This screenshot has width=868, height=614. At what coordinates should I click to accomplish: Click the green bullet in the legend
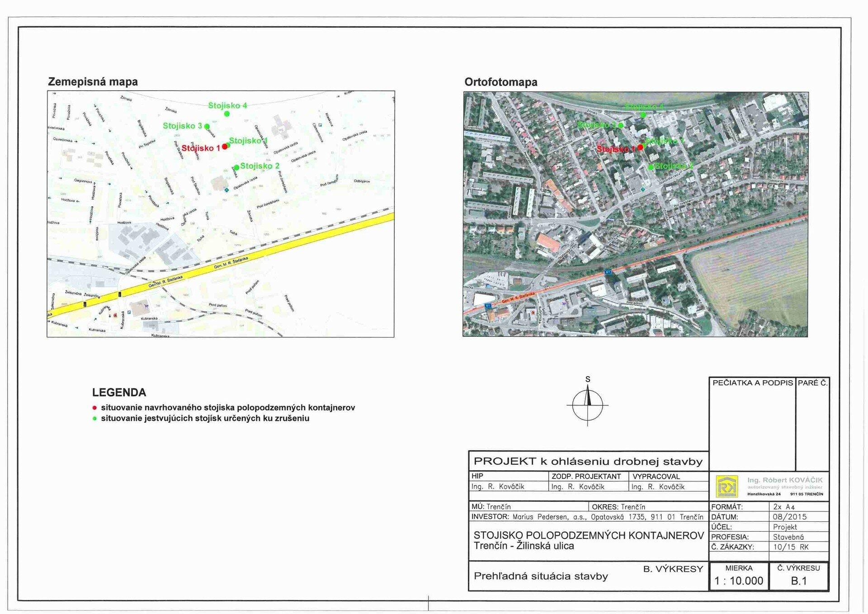(x=94, y=419)
